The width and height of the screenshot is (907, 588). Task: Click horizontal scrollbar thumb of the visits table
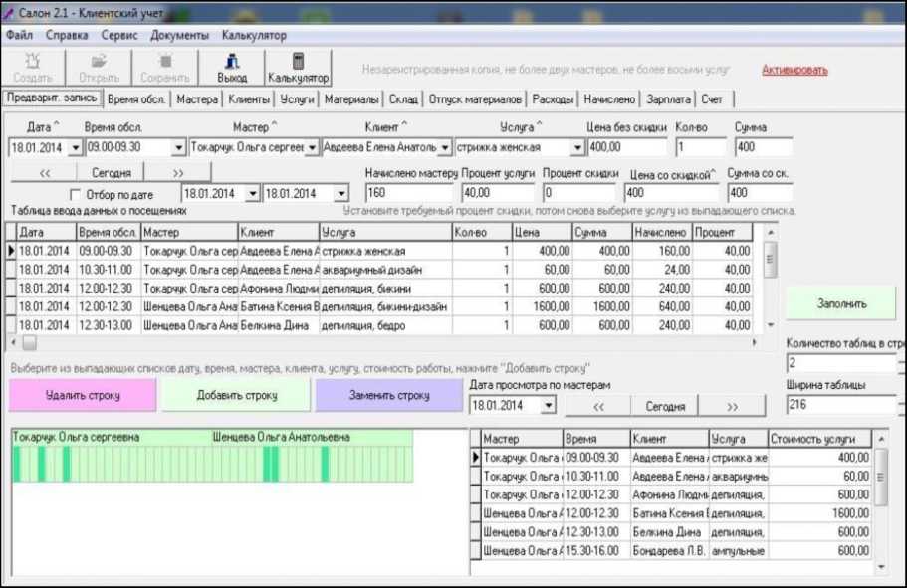[29, 343]
